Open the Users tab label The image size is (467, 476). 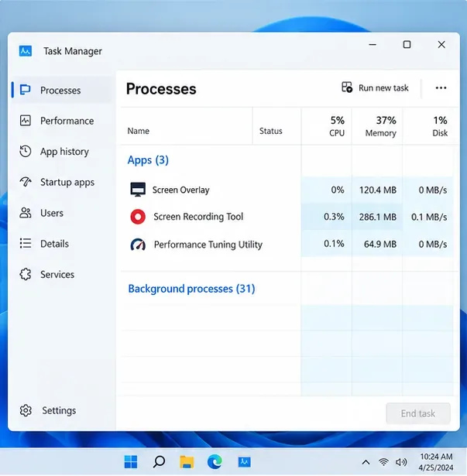[x=52, y=213]
